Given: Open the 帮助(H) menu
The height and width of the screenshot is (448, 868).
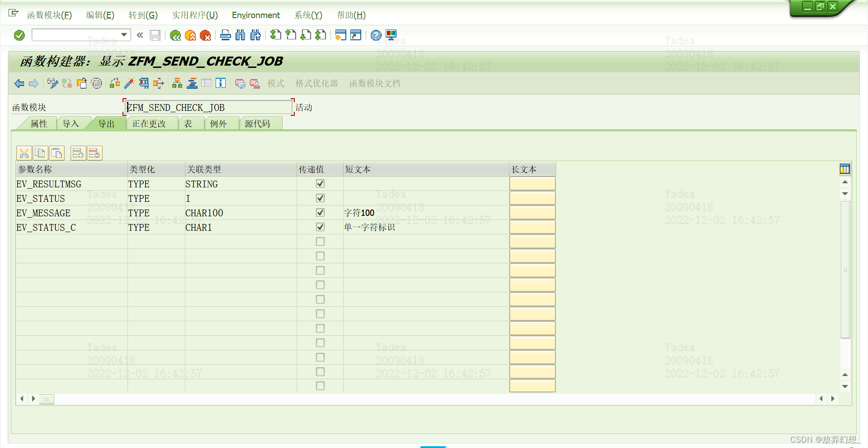Looking at the screenshot, I should [351, 15].
